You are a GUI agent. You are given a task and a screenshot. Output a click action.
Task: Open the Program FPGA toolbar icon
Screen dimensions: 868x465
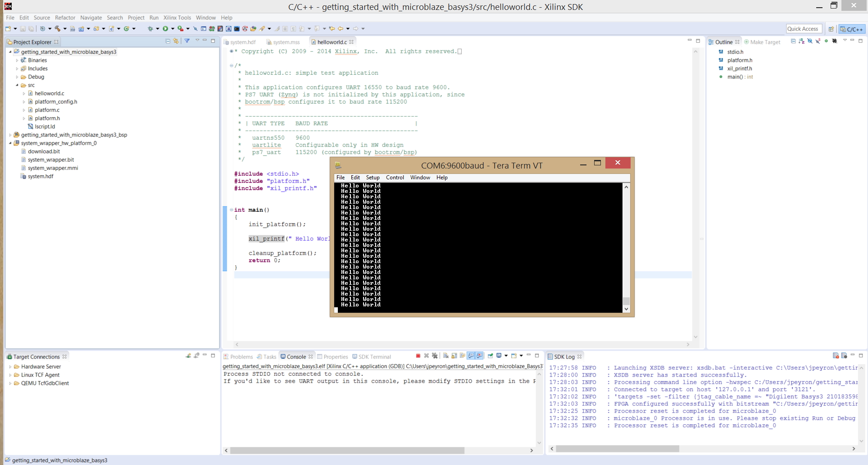click(212, 29)
